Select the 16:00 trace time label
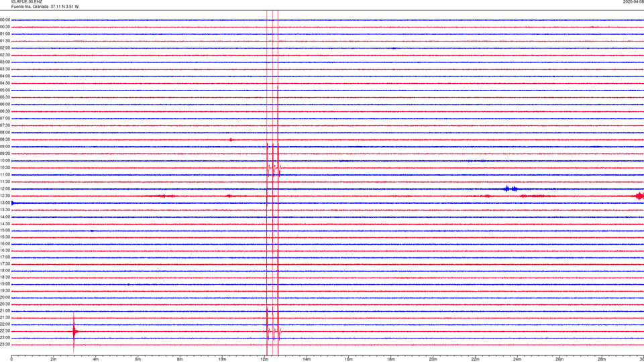The image size is (644, 362). (5, 244)
